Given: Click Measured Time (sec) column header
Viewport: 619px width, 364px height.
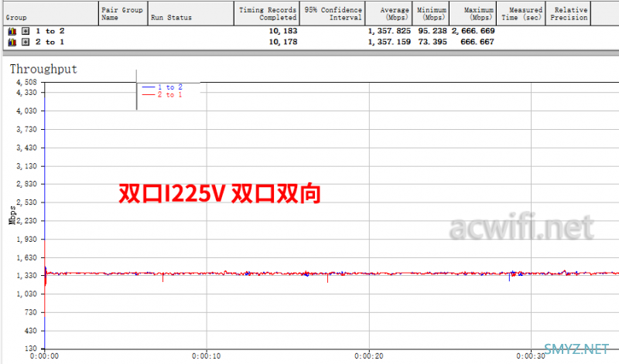Looking at the screenshot, I should point(521,14).
